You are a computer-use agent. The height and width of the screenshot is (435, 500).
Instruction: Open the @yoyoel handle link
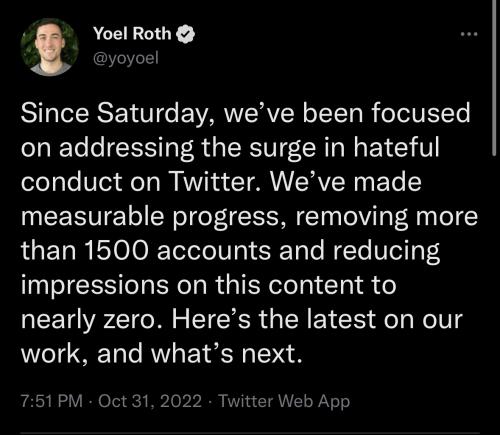coord(126,58)
